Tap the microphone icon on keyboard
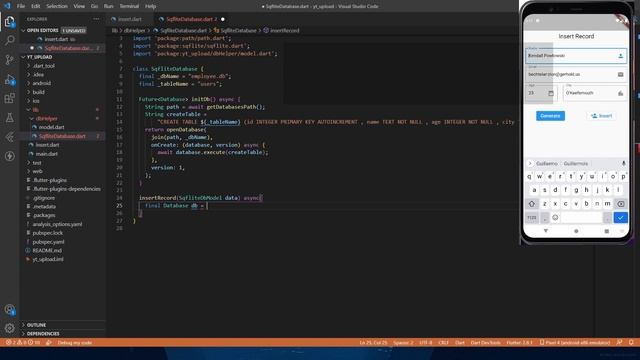Image resolution: width=640 pixels, height=360 pixels. point(623,163)
